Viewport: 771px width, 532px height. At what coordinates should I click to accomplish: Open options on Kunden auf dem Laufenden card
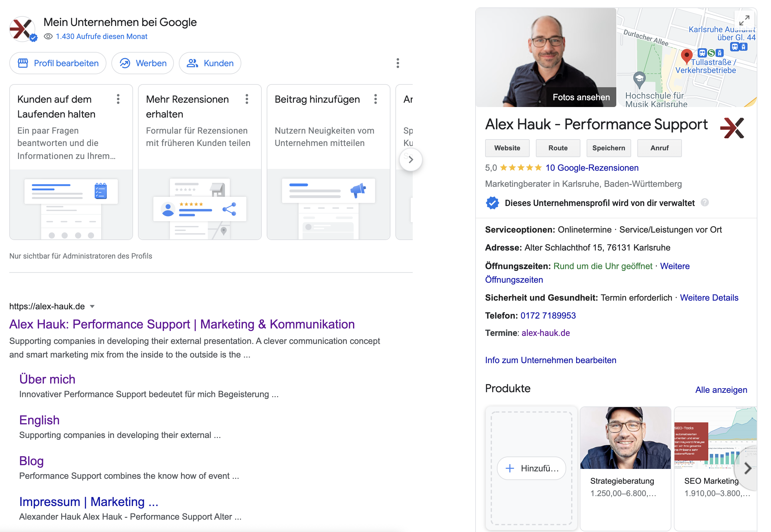118,99
